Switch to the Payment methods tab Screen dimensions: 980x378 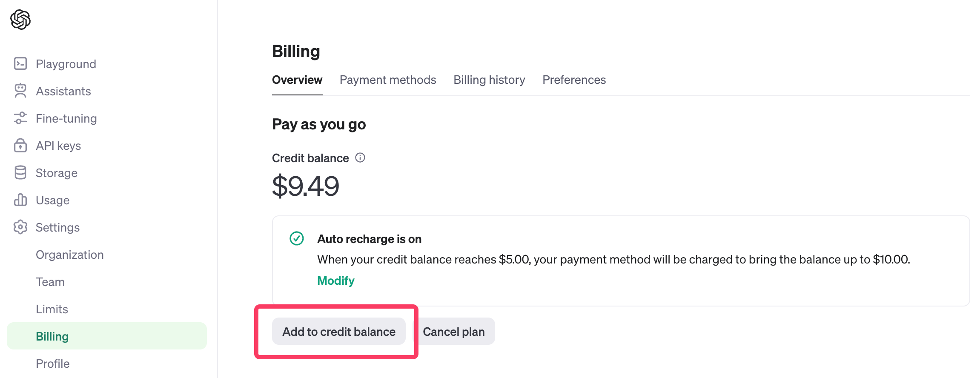click(388, 80)
